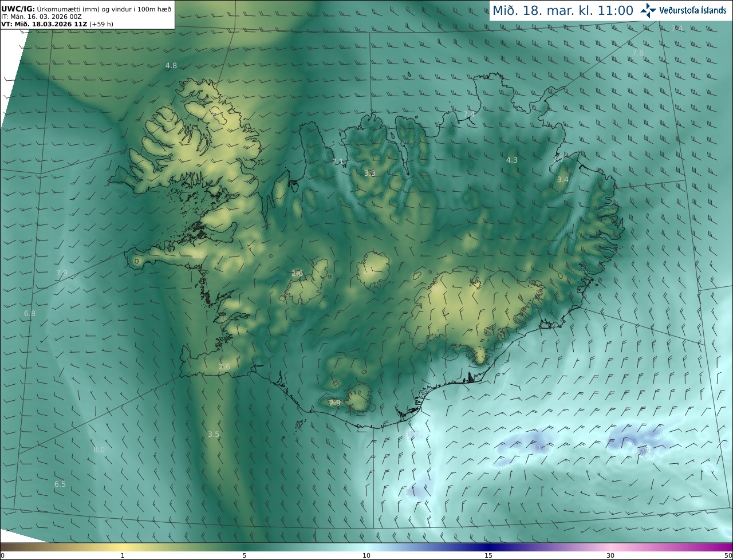Click the map value "2.0"
733x560 pixels.
(x=198, y=255)
